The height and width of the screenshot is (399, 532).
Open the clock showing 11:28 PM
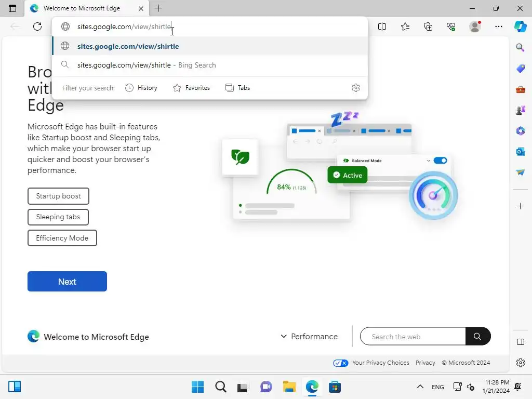pos(496,387)
